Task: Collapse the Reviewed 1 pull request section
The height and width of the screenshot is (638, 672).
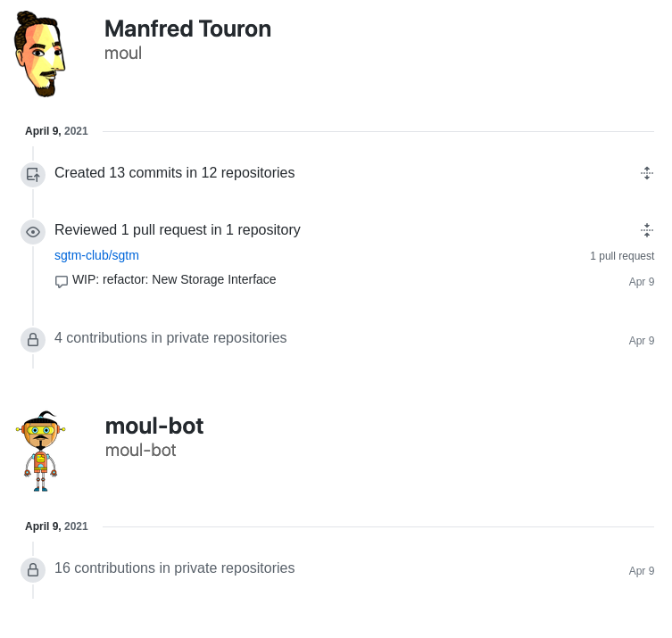Action: pos(647,230)
